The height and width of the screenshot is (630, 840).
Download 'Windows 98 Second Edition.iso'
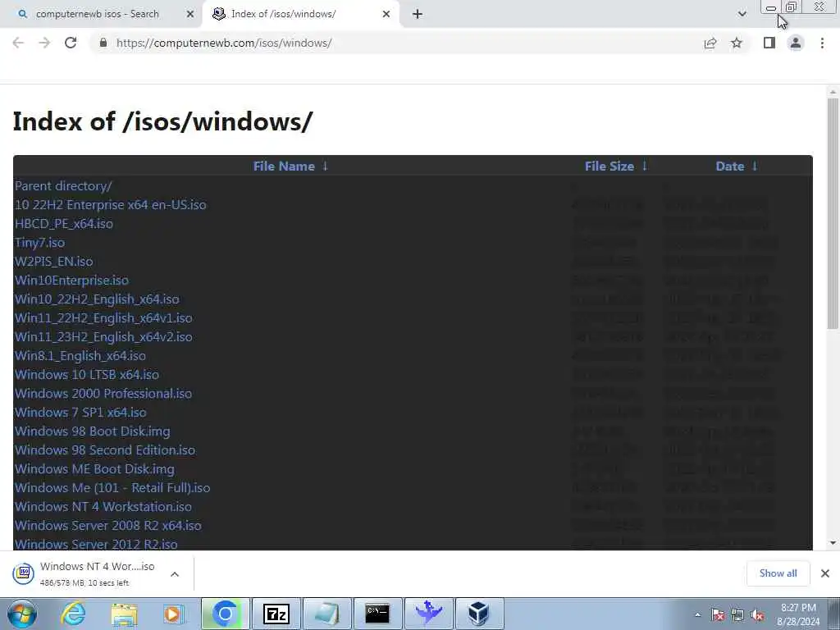[104, 450]
